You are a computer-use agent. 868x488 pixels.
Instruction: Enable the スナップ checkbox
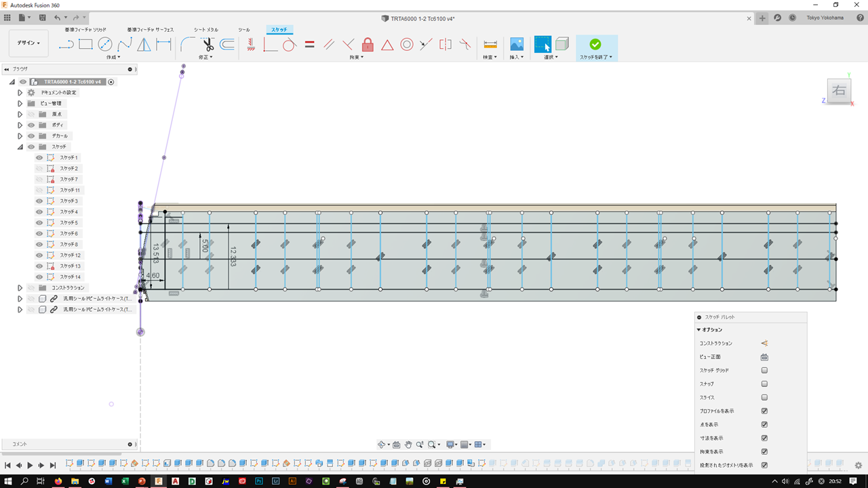coord(764,384)
